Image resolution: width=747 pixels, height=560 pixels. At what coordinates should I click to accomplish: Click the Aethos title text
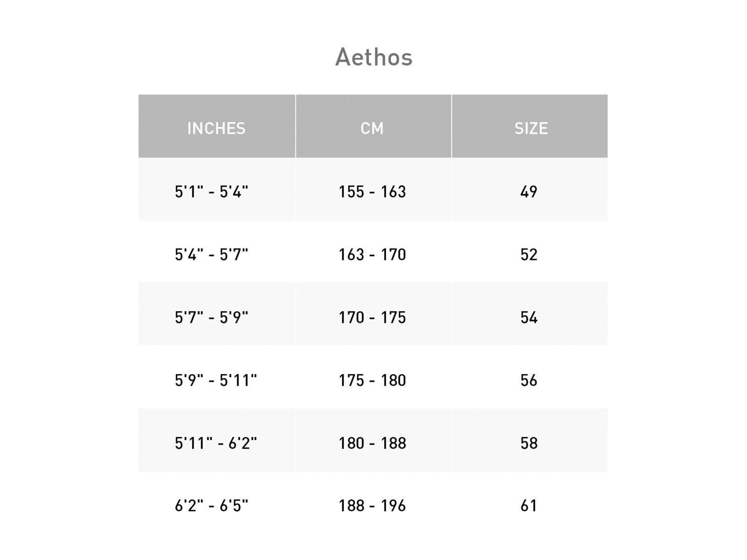coord(373,57)
